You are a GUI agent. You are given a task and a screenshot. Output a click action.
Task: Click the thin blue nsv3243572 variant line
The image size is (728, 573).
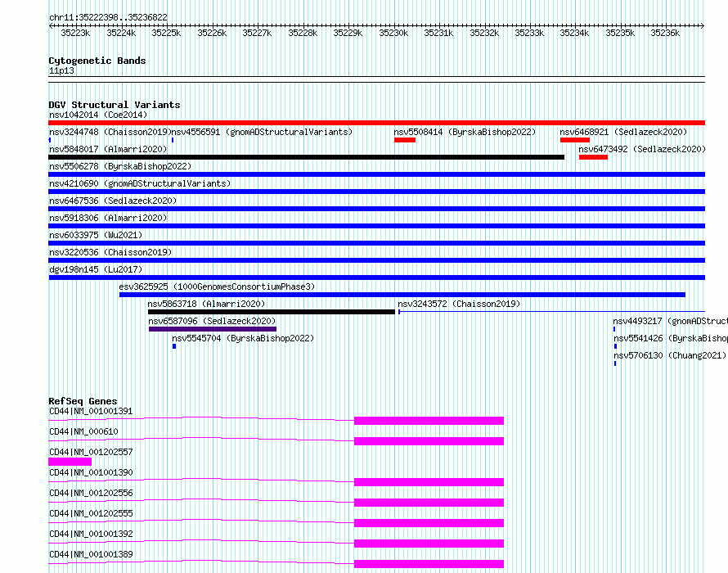pyautogui.click(x=551, y=312)
